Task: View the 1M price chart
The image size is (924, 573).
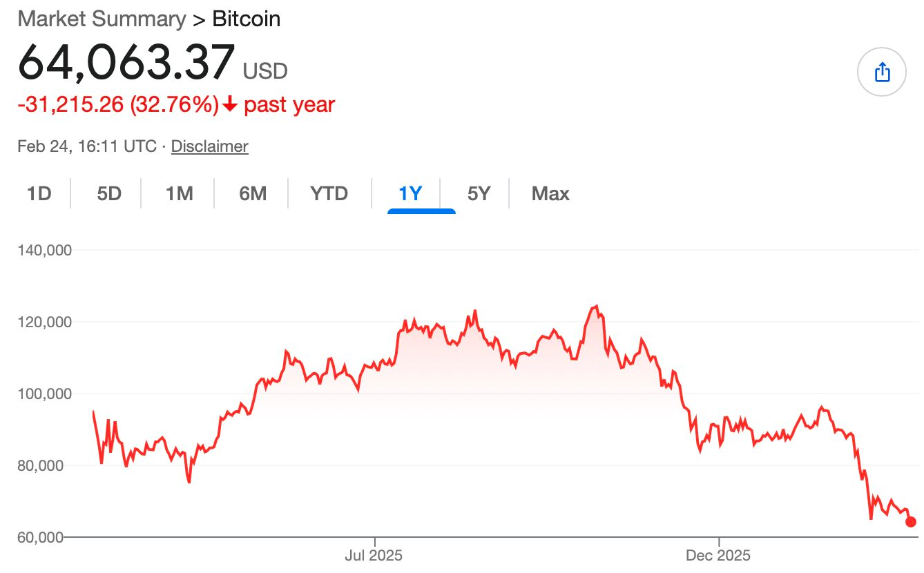Action: [179, 194]
